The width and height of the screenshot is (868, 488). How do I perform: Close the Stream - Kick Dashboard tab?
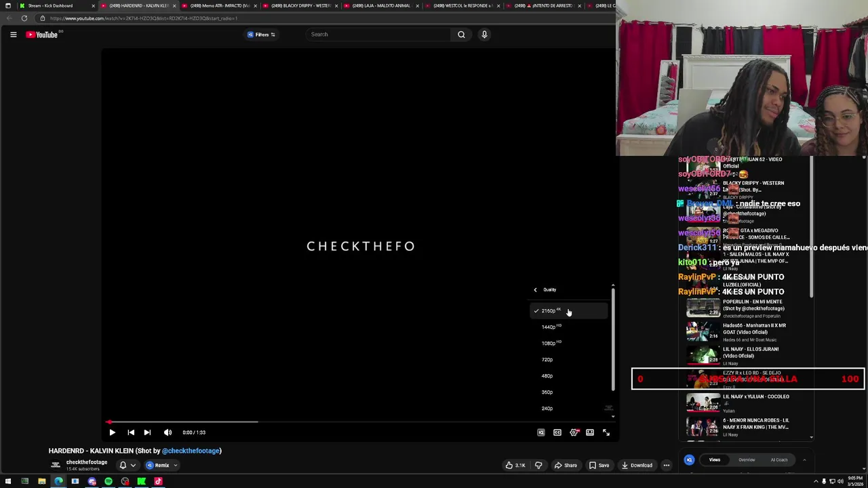93,5
